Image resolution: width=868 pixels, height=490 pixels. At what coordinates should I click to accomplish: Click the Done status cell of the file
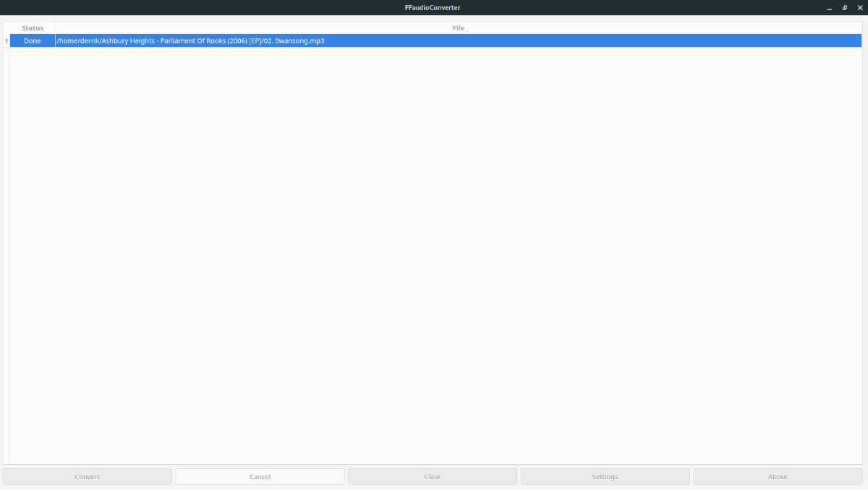[33, 41]
